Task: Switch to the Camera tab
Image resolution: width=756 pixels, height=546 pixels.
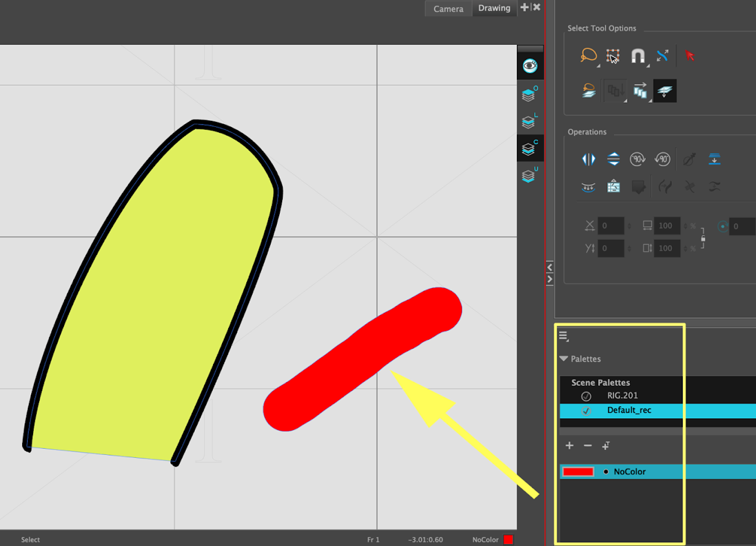Action: [x=448, y=9]
